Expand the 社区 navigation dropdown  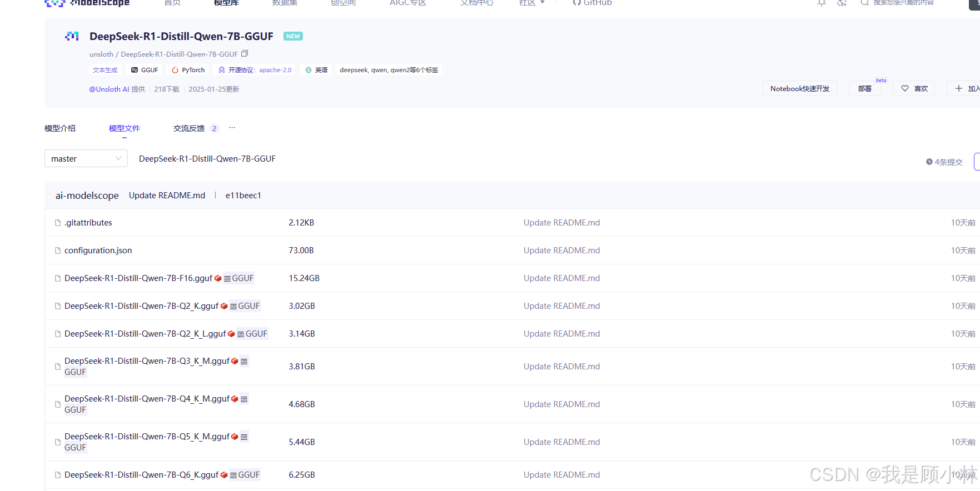[531, 3]
